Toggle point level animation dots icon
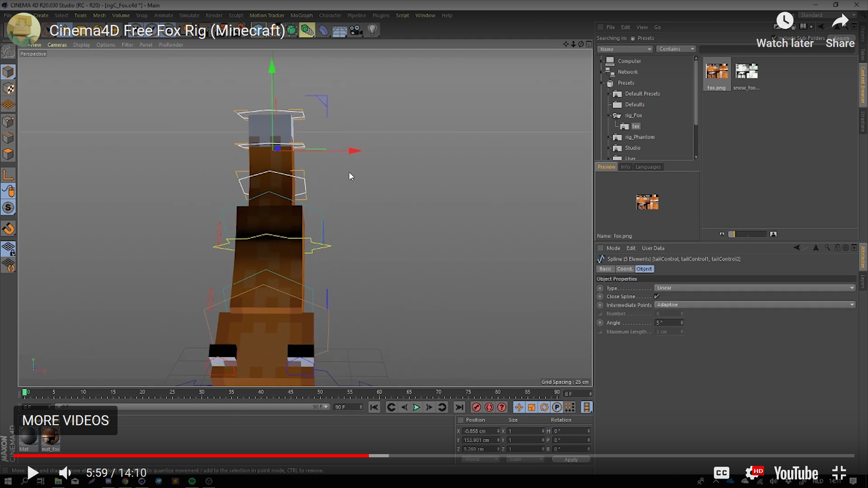Viewport: 868px width, 488px height. point(570,407)
